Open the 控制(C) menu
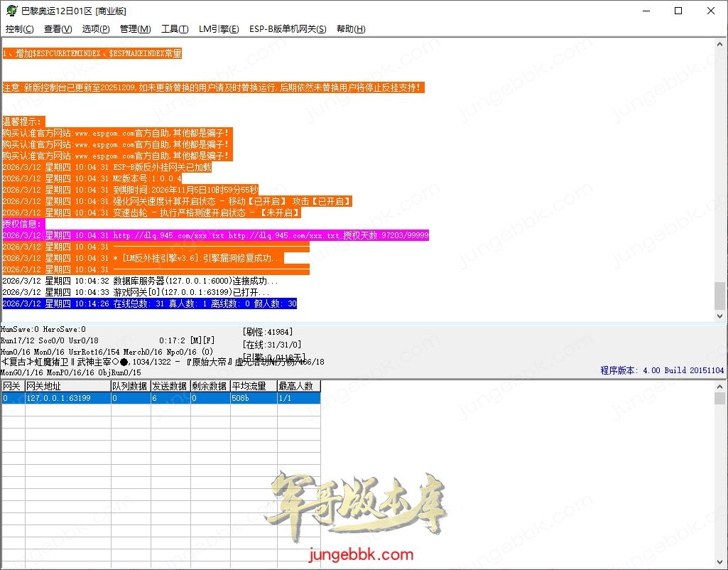This screenshot has height=570, width=728. (19, 29)
